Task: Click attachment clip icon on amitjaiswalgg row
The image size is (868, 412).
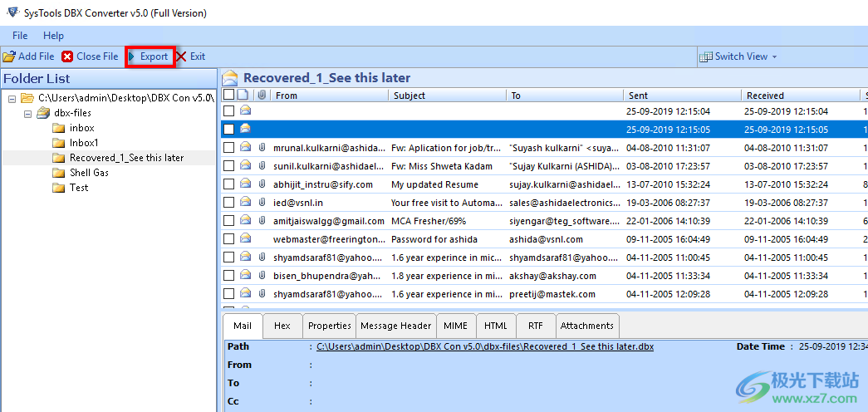Action: [x=262, y=221]
